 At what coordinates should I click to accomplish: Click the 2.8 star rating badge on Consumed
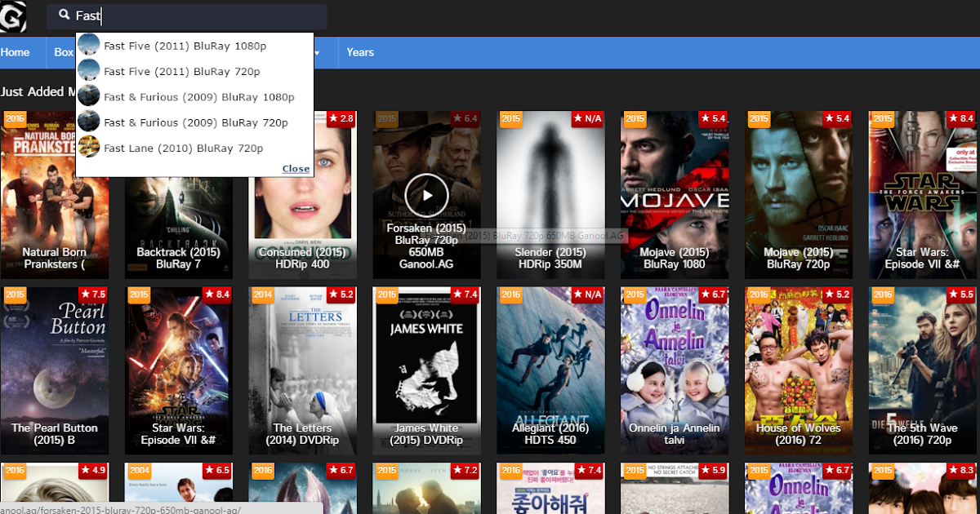[341, 119]
